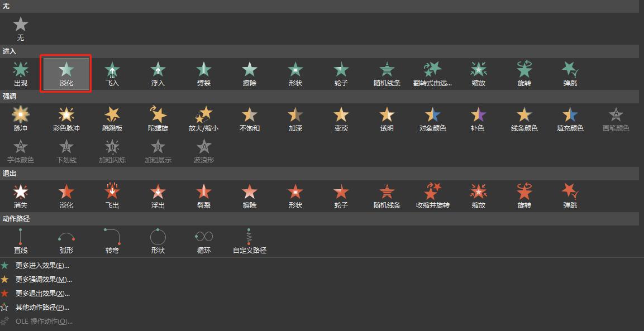Apply the 消失 exit animation
The height and width of the screenshot is (331, 644).
21,195
